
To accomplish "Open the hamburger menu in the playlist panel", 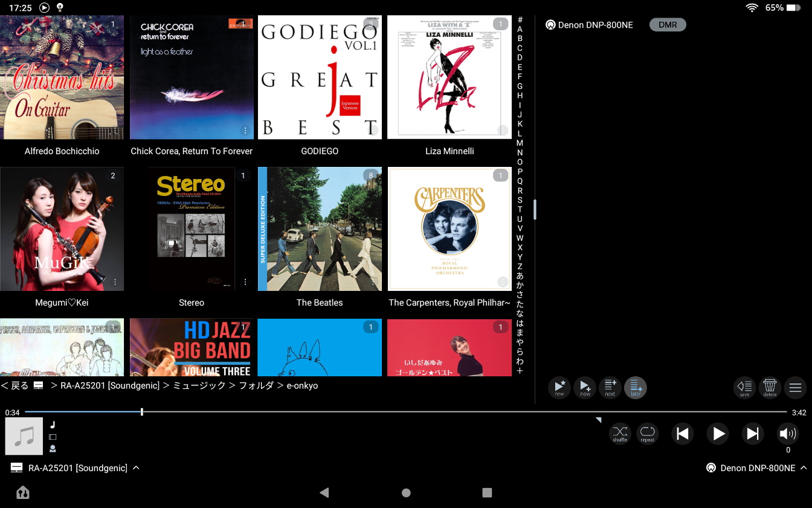I will tap(795, 388).
